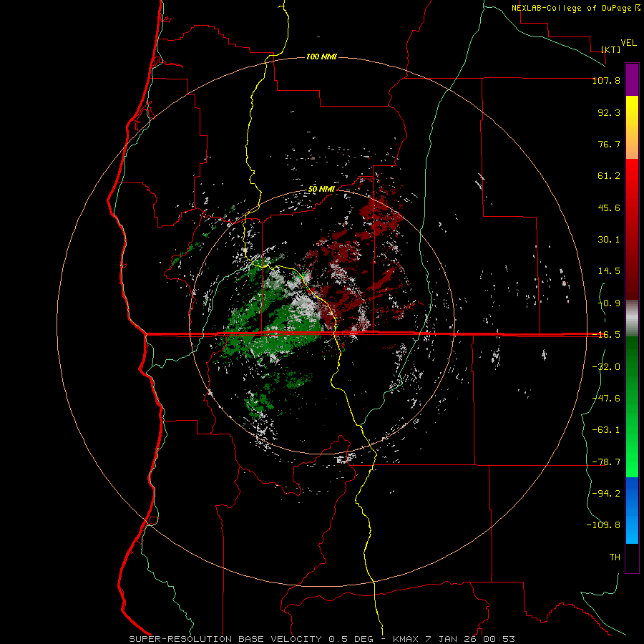Click the purple segment of the velocity color bar
Image resolution: width=644 pixels, height=644 pixels.
click(x=632, y=79)
